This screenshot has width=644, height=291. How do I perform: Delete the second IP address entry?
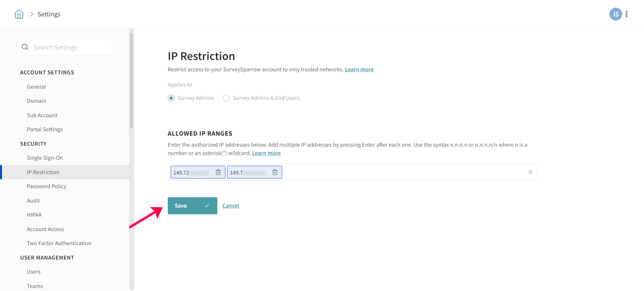[275, 172]
